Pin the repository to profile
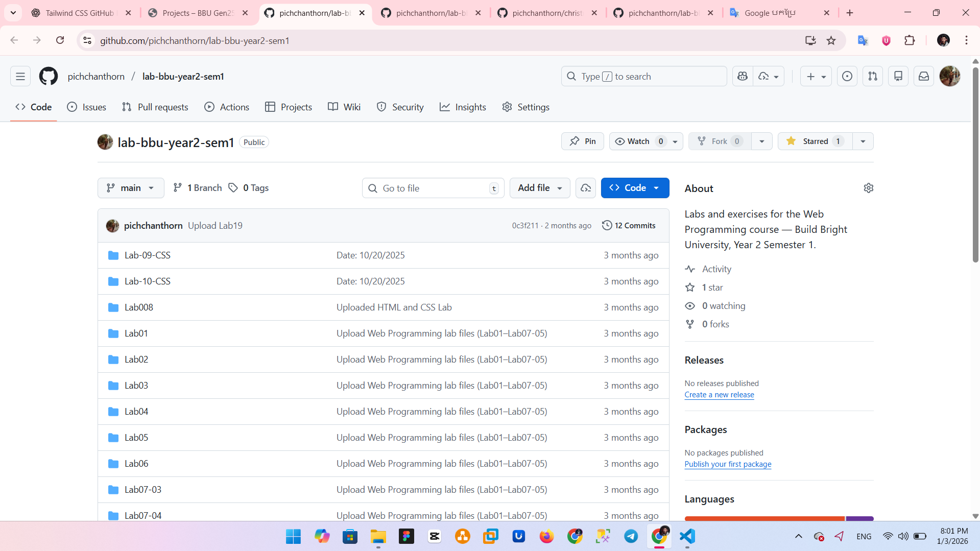980x551 pixels. pyautogui.click(x=582, y=141)
